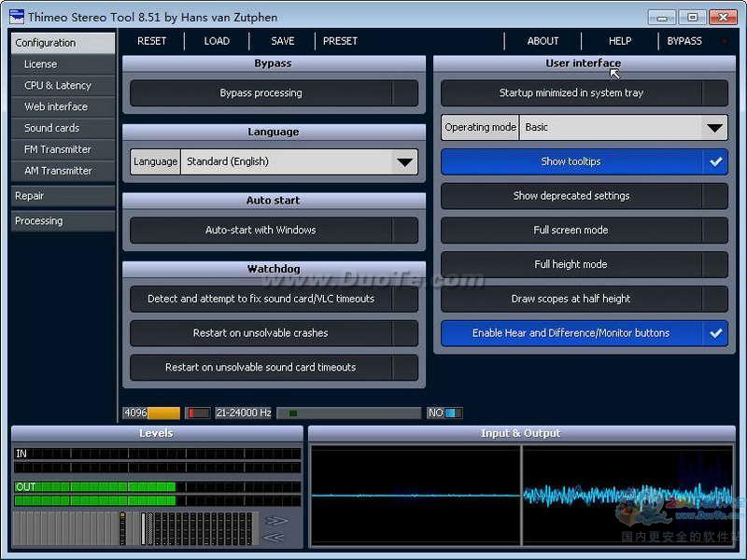The height and width of the screenshot is (560, 747).
Task: Click the output waveform scope
Action: click(627, 496)
